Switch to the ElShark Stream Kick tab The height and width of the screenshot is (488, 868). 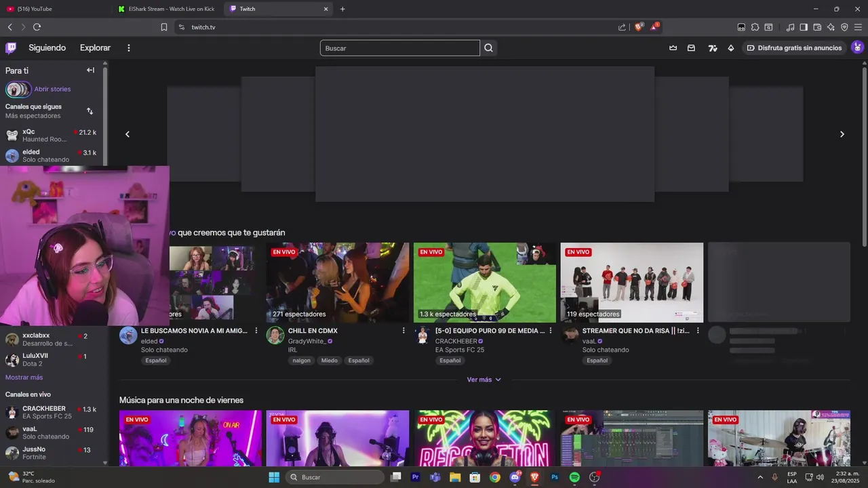166,9
